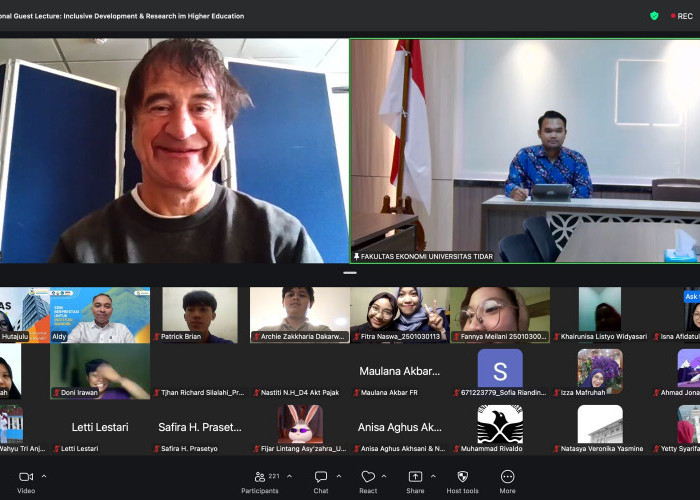
Task: Click the Share label text
Action: tap(415, 491)
